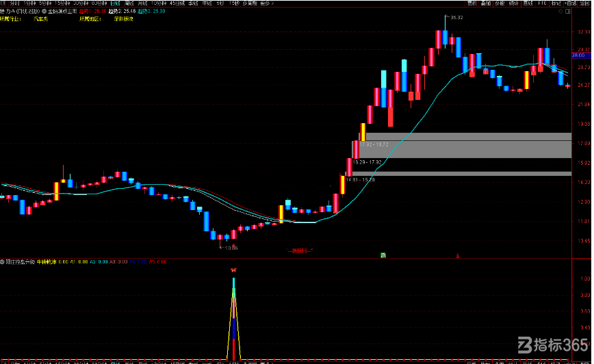Click the 趋势3 value label
This screenshot has width=594, height=364.
coord(151,12)
